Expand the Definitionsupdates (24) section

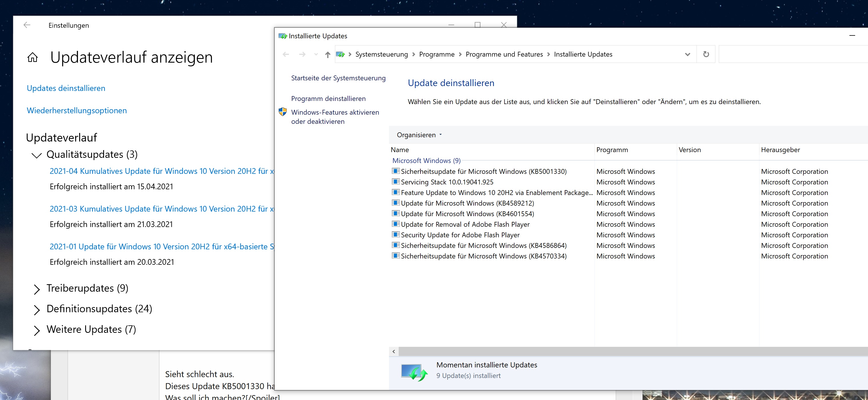[37, 309]
